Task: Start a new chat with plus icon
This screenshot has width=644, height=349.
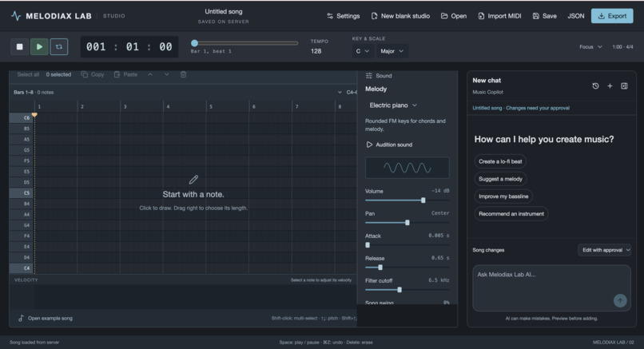Action: pos(610,85)
